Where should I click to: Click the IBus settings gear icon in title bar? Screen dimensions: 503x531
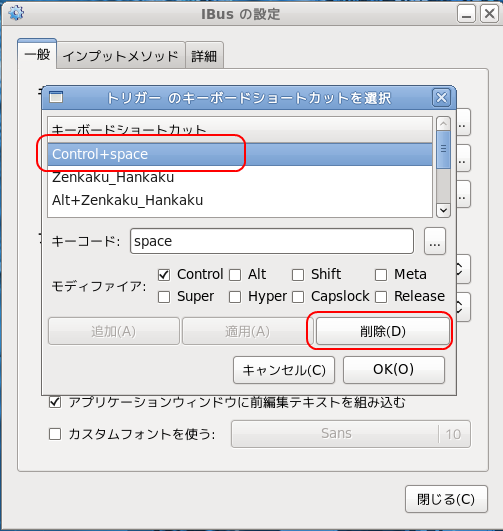(16, 14)
